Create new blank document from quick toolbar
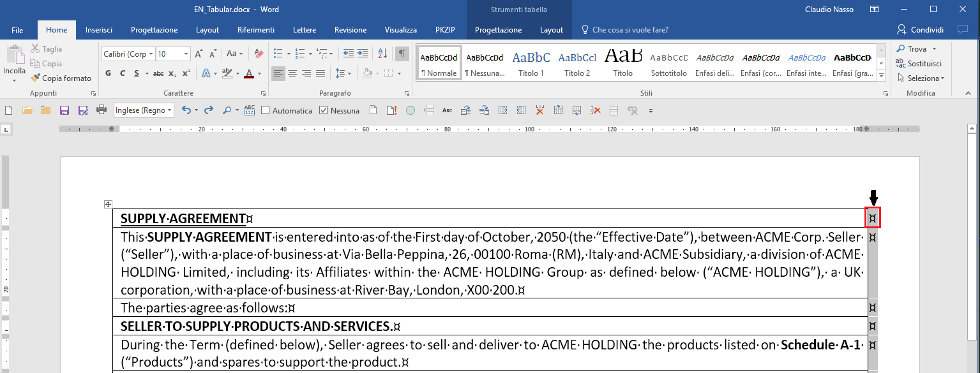This screenshot has width=980, height=373. pyautogui.click(x=9, y=110)
